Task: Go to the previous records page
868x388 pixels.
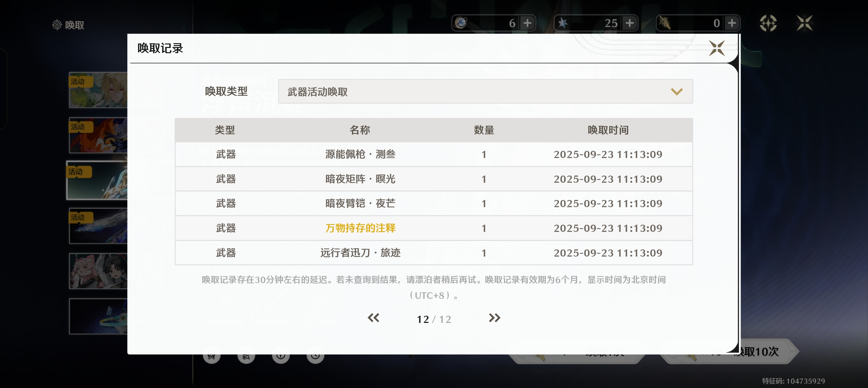Action: (x=373, y=318)
